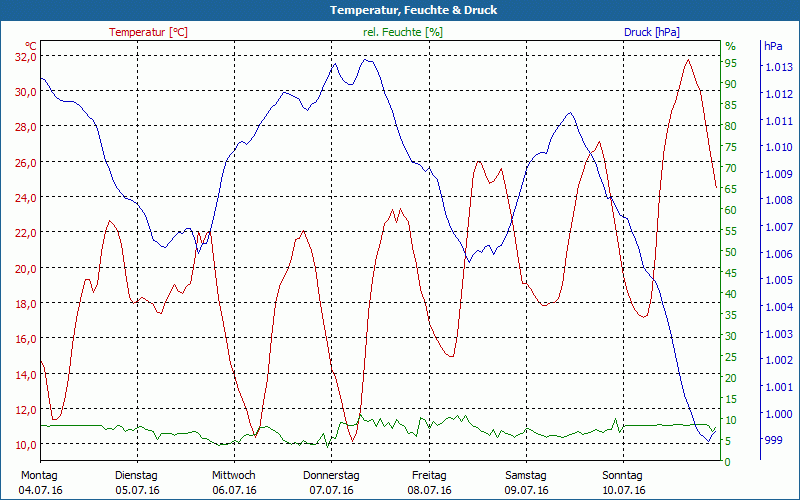The image size is (800, 500).
Task: Click the 32,0 temperature axis value
Action: [26, 57]
